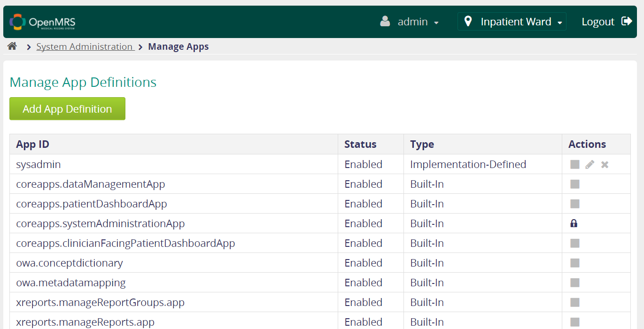Toggle the disable square for xreports.manageReports.app
The width and height of the screenshot is (644, 329).
pos(574,322)
